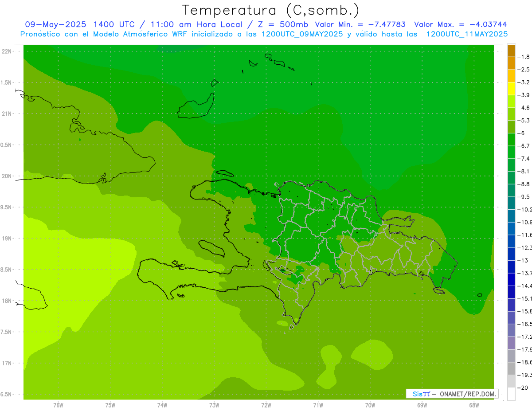Select the '17N' latitude label
This screenshot has height=411, width=532.
point(8,363)
